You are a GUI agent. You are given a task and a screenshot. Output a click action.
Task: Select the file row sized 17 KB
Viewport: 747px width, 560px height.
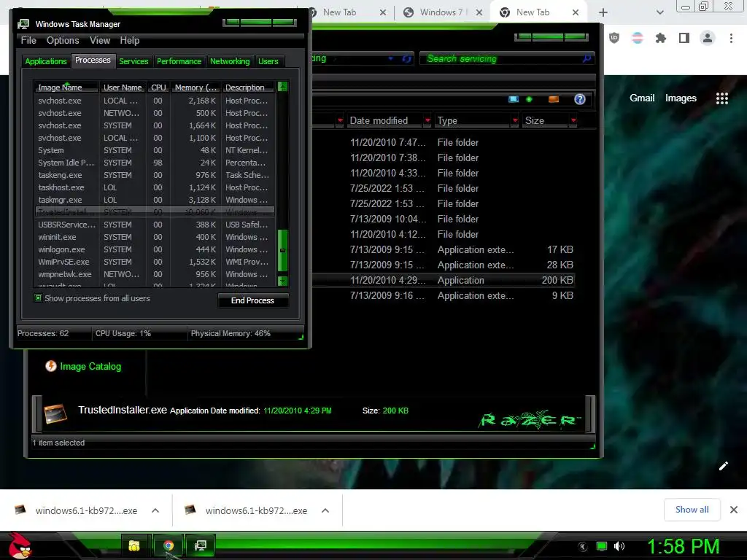[443, 249]
